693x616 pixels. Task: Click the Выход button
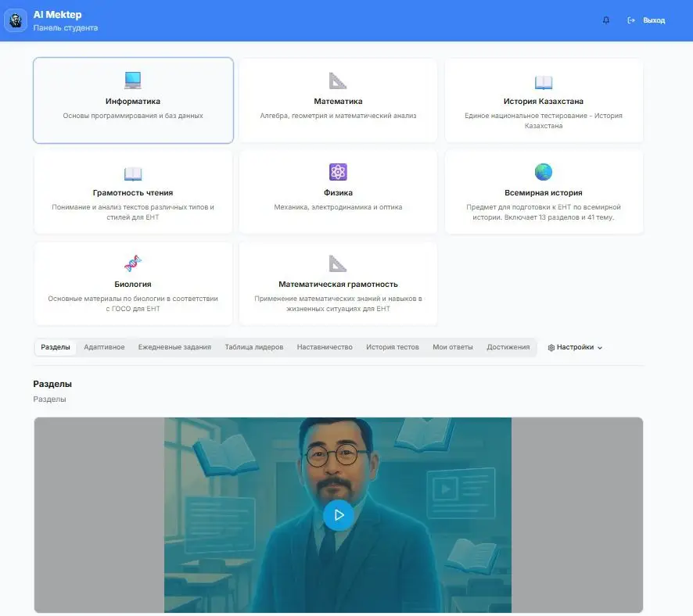click(648, 20)
